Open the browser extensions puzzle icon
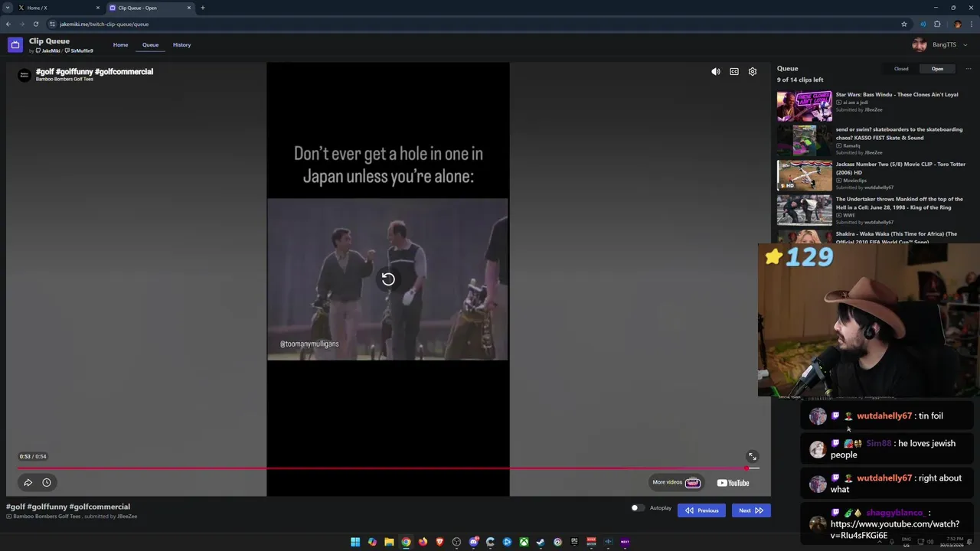 pyautogui.click(x=937, y=24)
